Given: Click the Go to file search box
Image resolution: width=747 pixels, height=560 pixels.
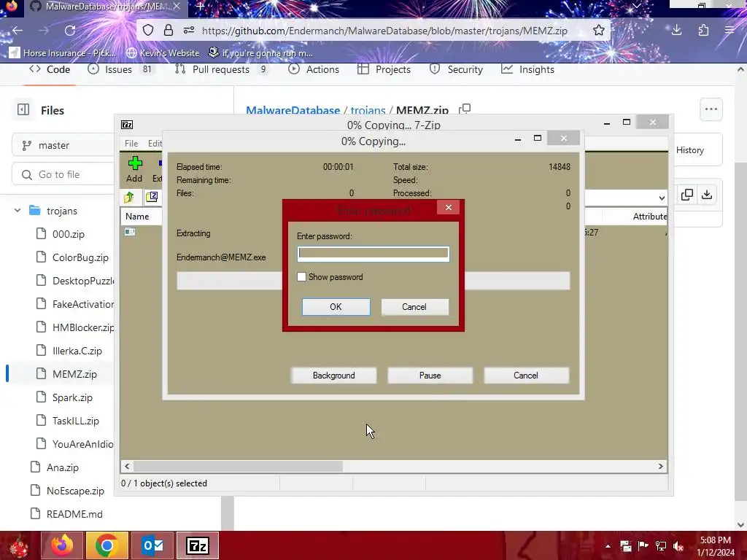Looking at the screenshot, I should pyautogui.click(x=63, y=174).
